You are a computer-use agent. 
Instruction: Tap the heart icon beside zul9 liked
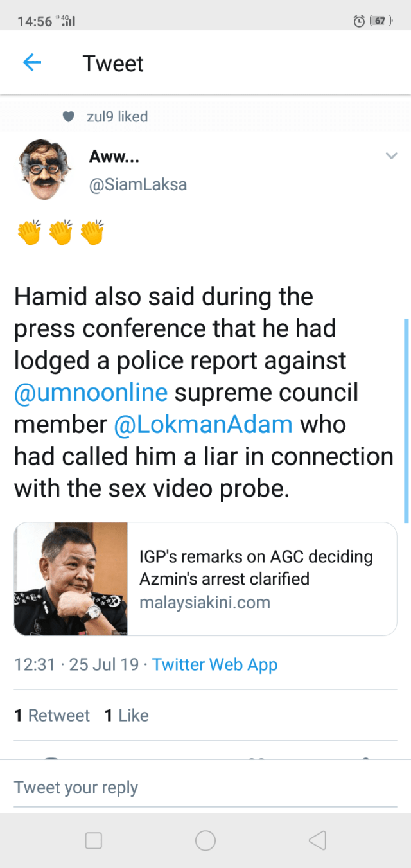pyautogui.click(x=69, y=116)
